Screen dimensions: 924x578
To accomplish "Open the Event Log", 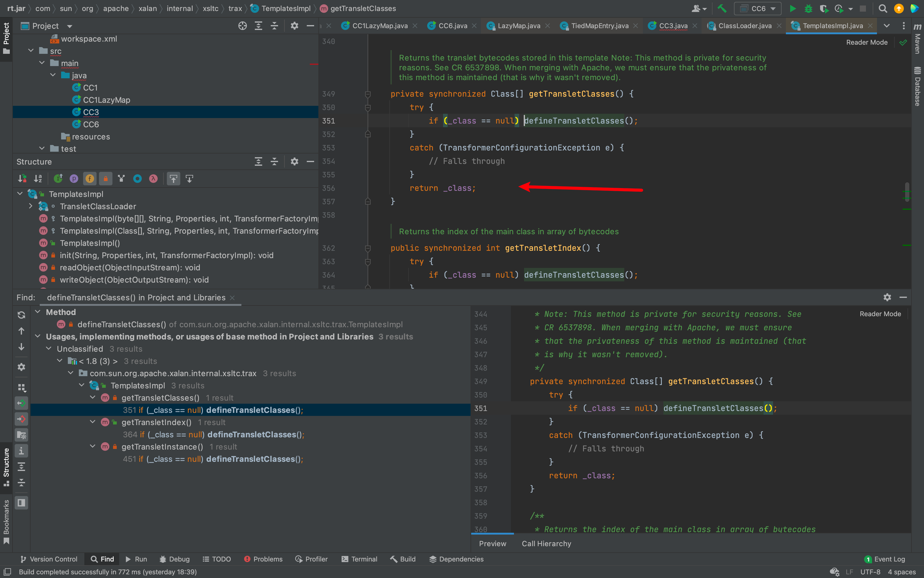I will tap(885, 559).
